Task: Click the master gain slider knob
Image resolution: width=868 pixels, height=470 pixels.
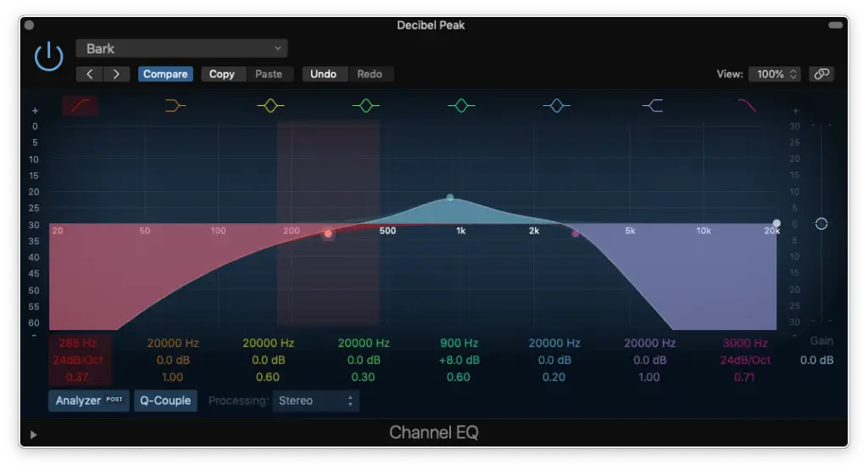Action: coord(821,223)
